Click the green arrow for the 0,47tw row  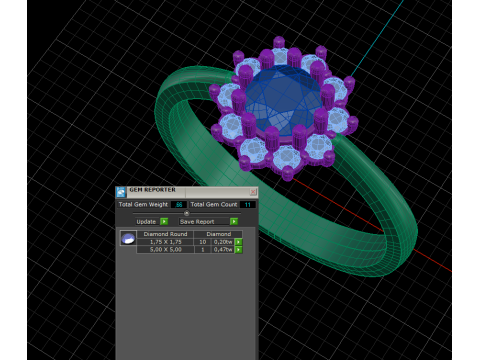point(239,250)
